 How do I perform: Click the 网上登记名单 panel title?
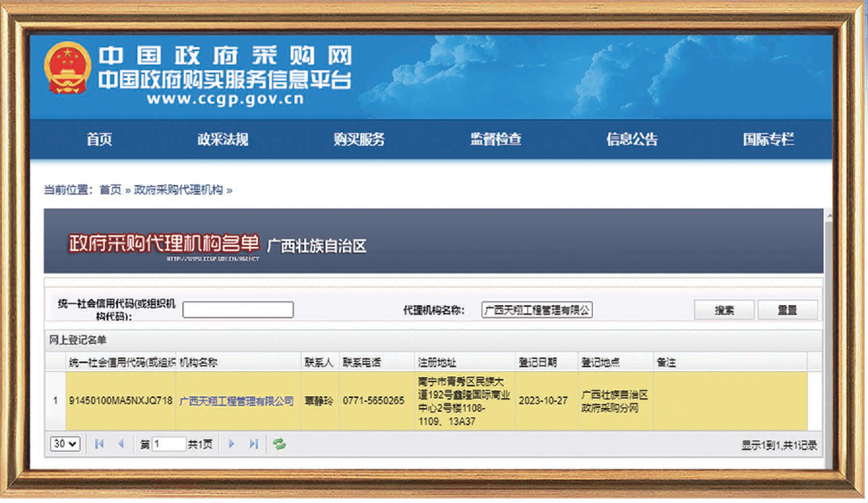[77, 341]
